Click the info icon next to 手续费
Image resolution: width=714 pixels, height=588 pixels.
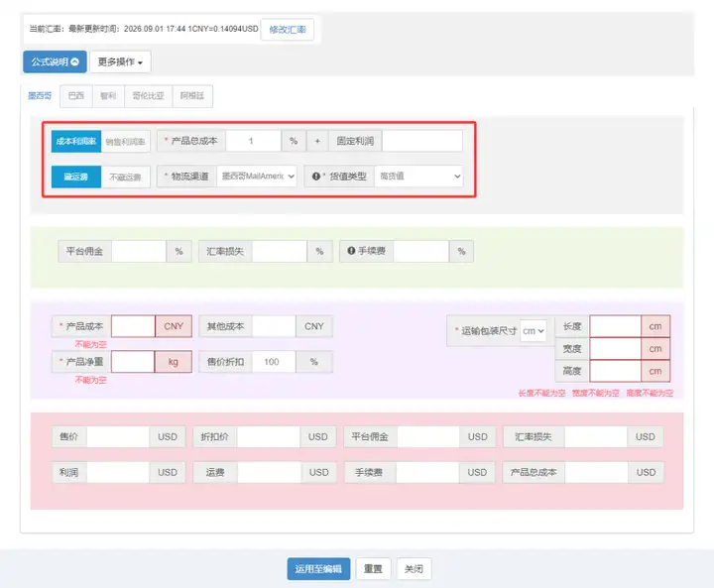point(351,251)
